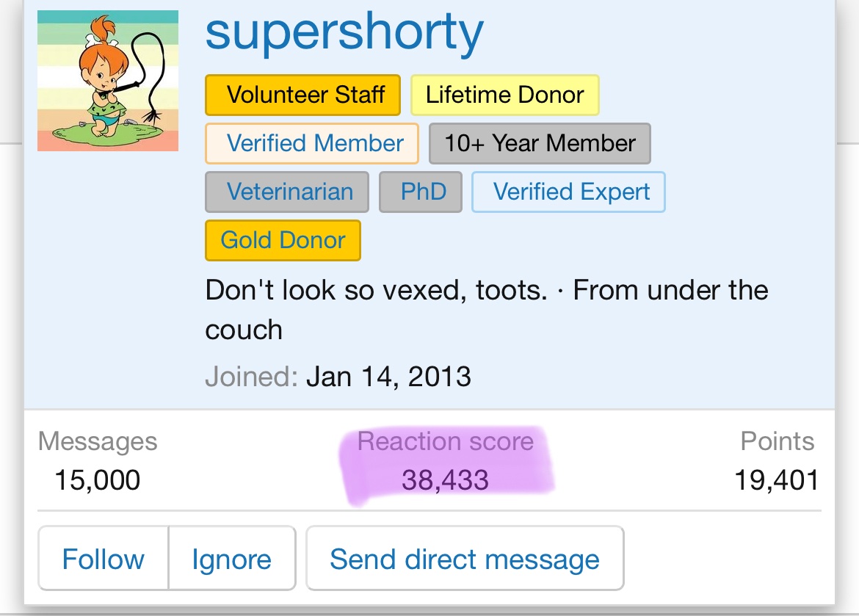The width and height of the screenshot is (859, 616).
Task: Click the Points label
Action: (x=777, y=441)
